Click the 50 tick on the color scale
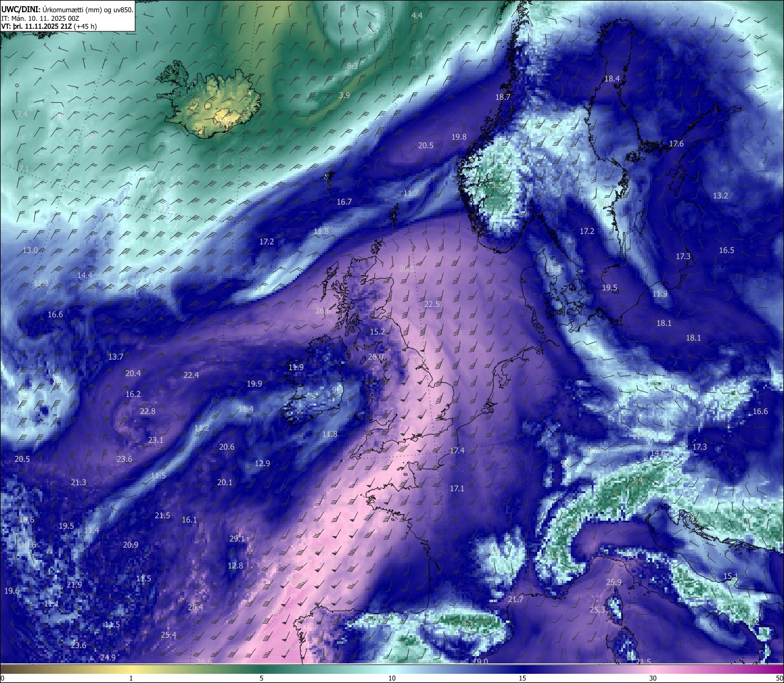The width and height of the screenshot is (784, 683). coord(778,678)
